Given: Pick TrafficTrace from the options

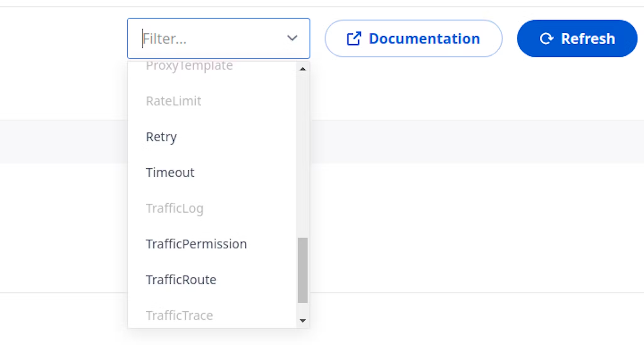Looking at the screenshot, I should tap(179, 315).
